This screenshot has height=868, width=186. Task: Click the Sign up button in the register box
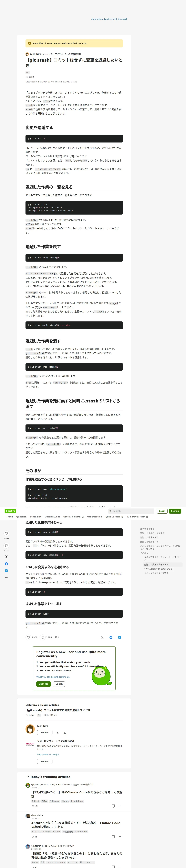[44, 684]
